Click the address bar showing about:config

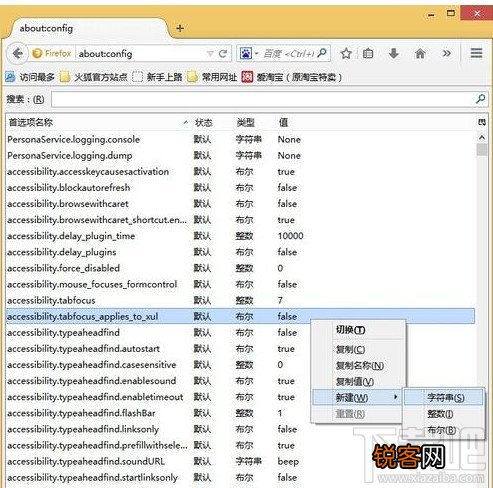[x=140, y=54]
